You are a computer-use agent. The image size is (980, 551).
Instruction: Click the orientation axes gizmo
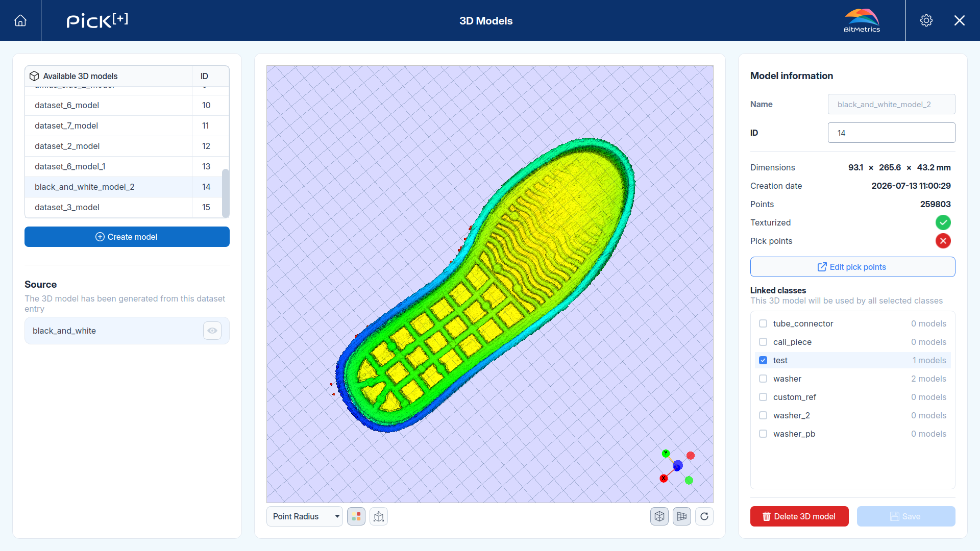pyautogui.click(x=677, y=466)
